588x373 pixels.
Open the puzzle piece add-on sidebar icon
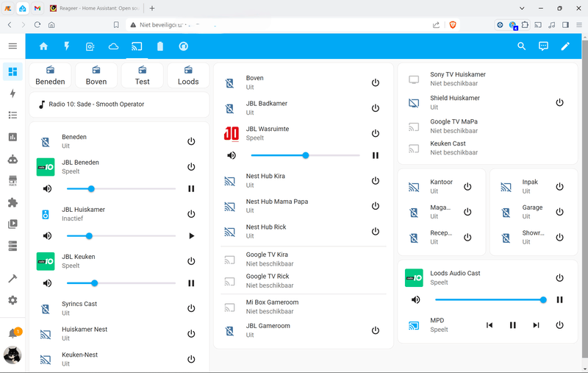(x=12, y=202)
